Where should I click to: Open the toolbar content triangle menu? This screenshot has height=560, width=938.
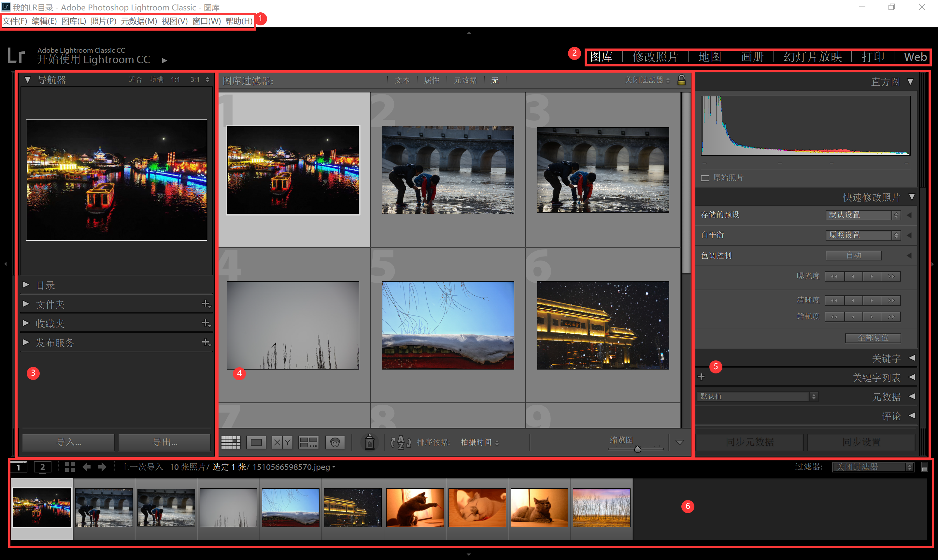pos(679,442)
